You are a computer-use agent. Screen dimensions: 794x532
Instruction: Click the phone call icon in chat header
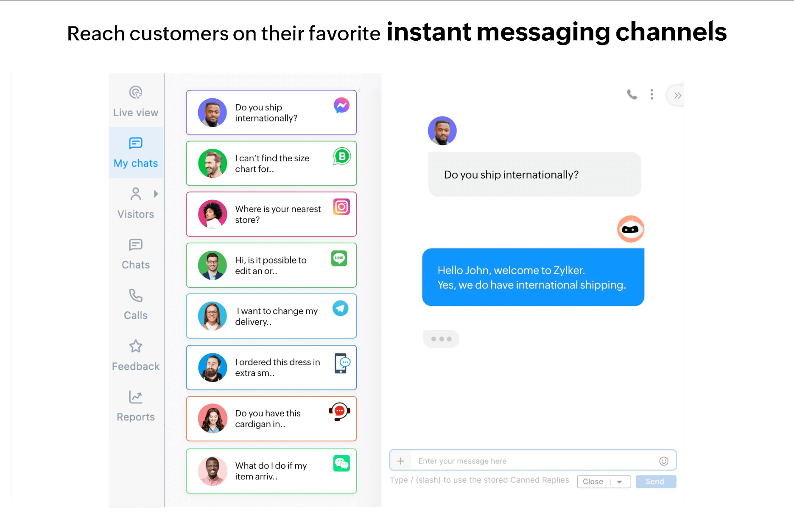(x=632, y=94)
